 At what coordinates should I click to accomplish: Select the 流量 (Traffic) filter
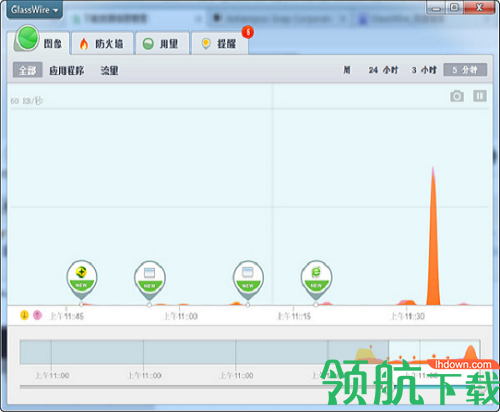[x=109, y=70]
